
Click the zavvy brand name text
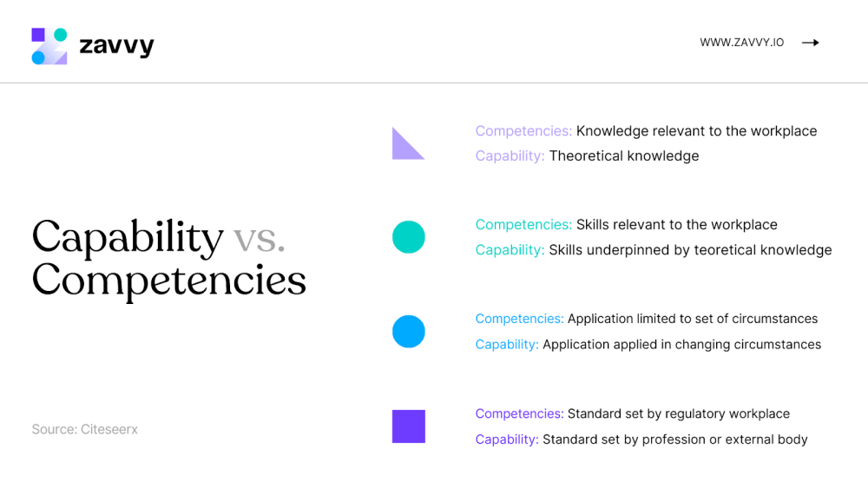pos(116,45)
